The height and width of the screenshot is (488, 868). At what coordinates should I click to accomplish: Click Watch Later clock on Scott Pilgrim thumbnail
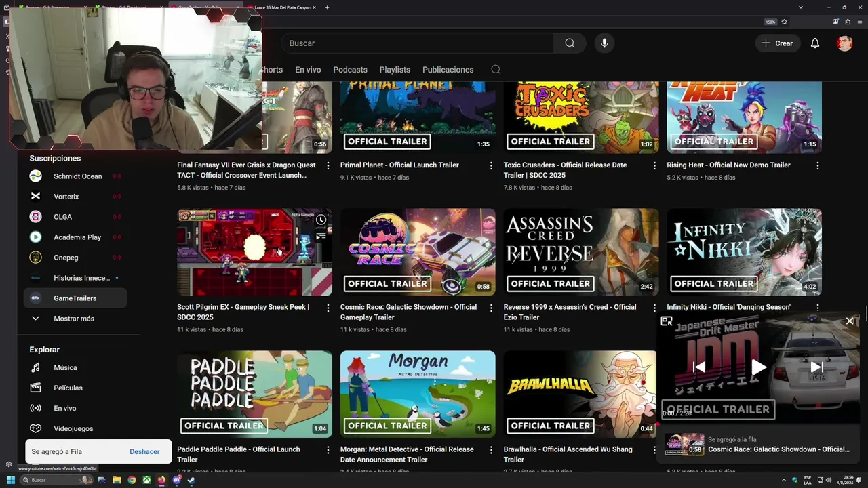click(321, 220)
